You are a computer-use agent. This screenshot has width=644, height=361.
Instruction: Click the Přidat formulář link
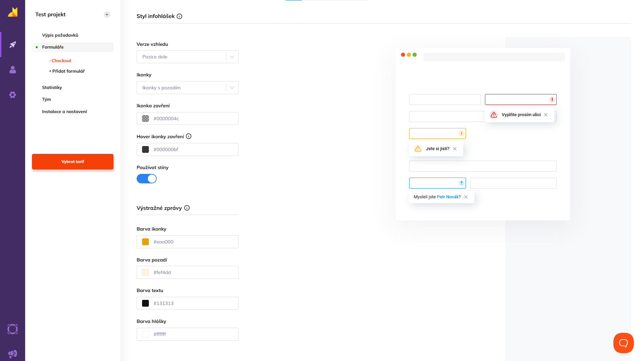(67, 71)
